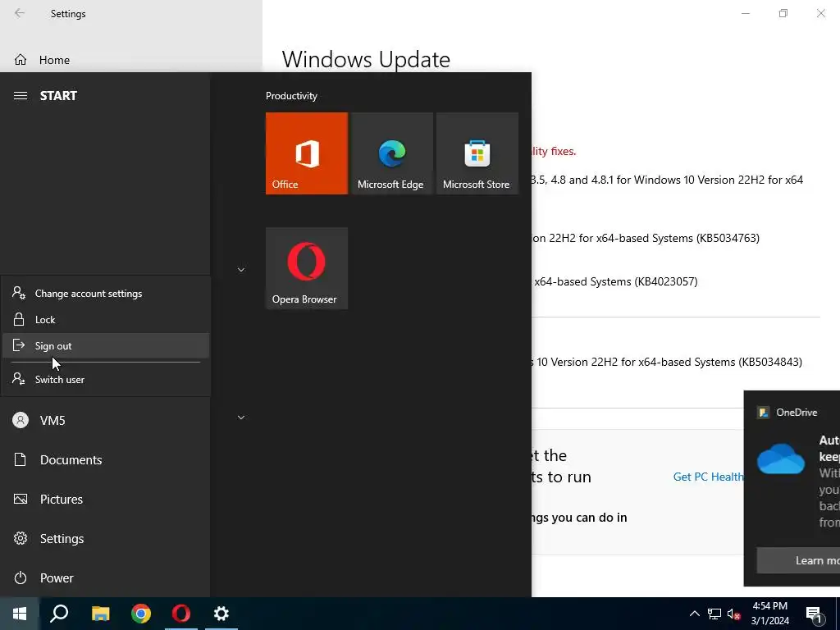
Task: Open taskbar Search icon
Action: pyautogui.click(x=59, y=614)
